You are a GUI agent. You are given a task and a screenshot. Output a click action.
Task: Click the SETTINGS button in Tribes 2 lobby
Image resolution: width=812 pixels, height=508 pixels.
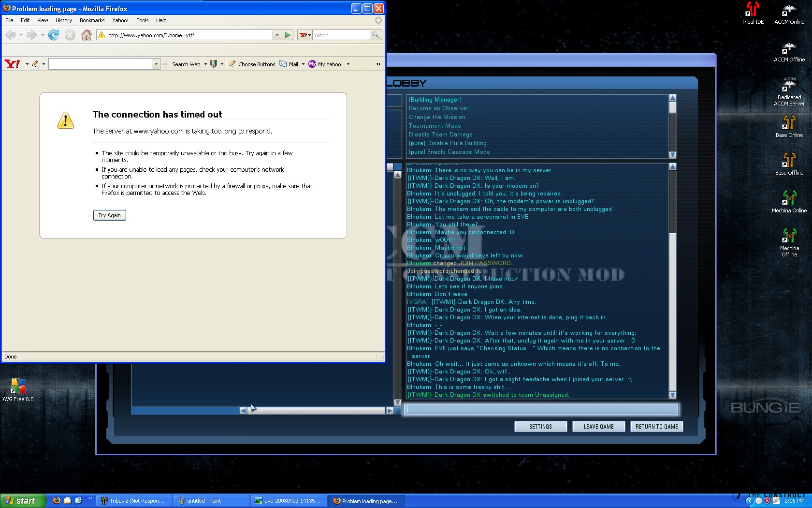point(540,426)
